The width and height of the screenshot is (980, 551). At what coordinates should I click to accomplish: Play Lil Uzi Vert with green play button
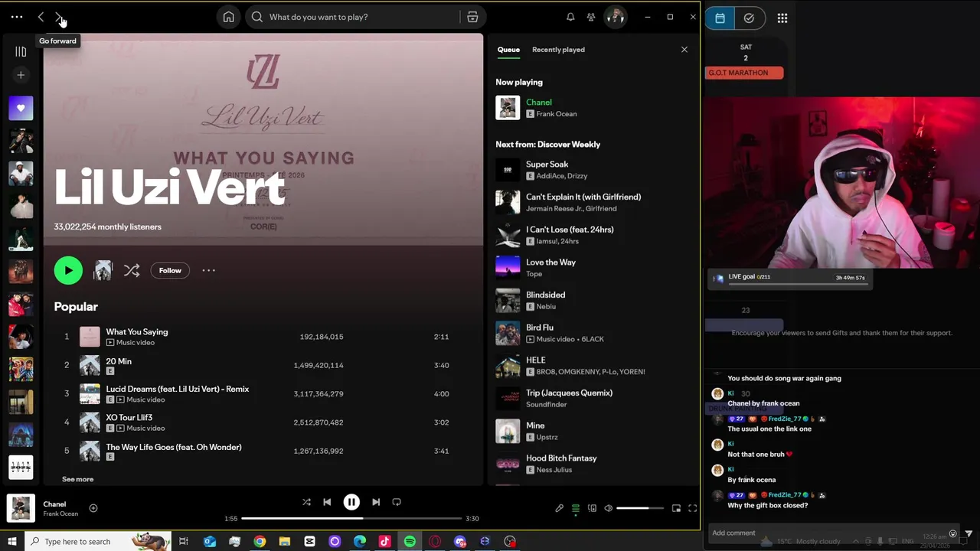pos(68,270)
